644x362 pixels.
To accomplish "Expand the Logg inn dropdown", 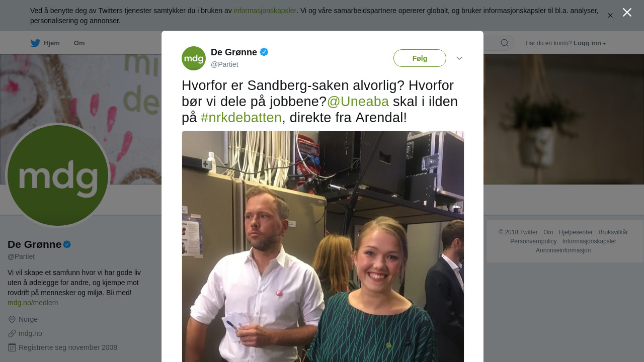I will coord(590,43).
